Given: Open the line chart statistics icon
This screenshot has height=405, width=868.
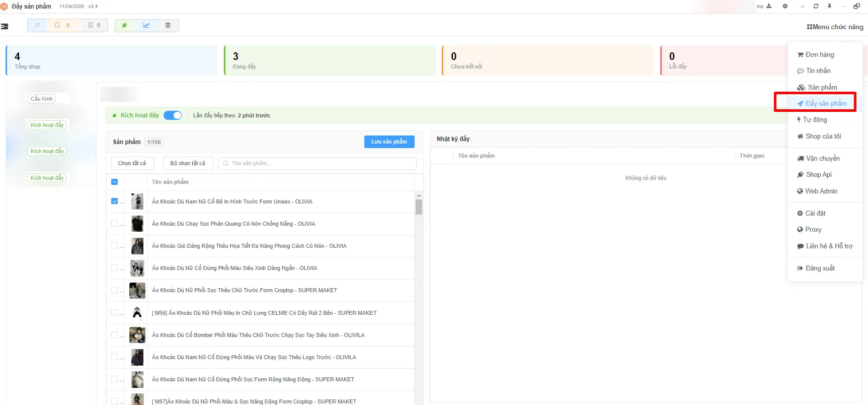Looking at the screenshot, I should (x=146, y=25).
